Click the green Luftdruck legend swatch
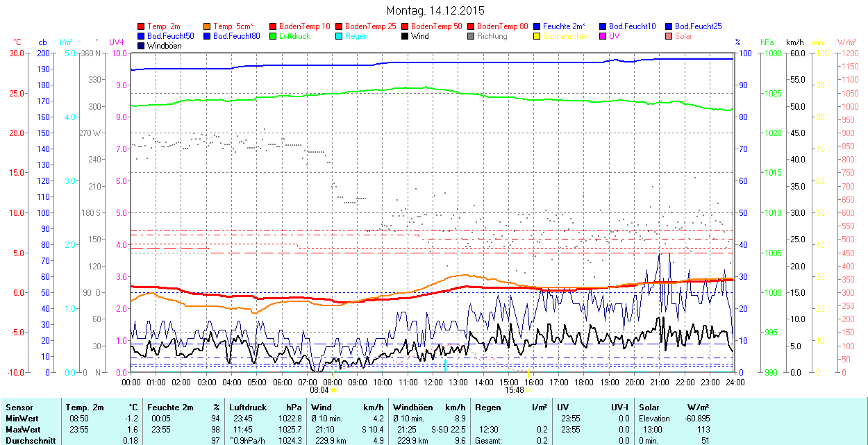 point(274,36)
